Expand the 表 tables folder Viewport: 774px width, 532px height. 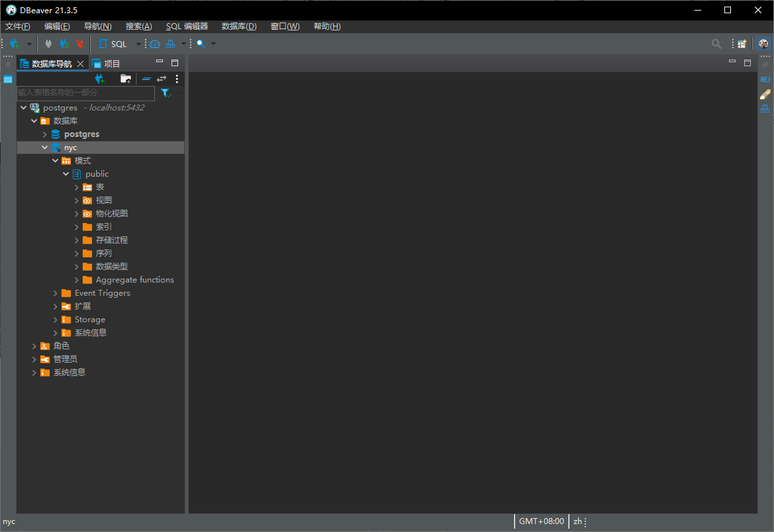click(77, 187)
